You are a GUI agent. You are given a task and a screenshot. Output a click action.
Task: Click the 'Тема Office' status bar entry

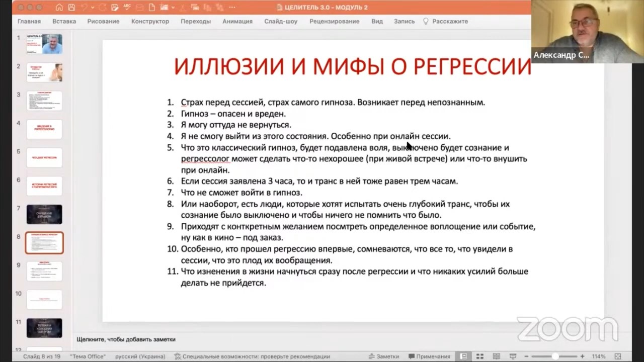point(88,356)
